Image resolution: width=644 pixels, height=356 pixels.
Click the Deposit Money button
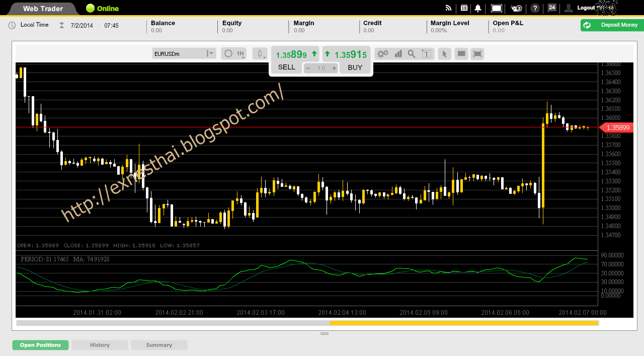pos(612,25)
